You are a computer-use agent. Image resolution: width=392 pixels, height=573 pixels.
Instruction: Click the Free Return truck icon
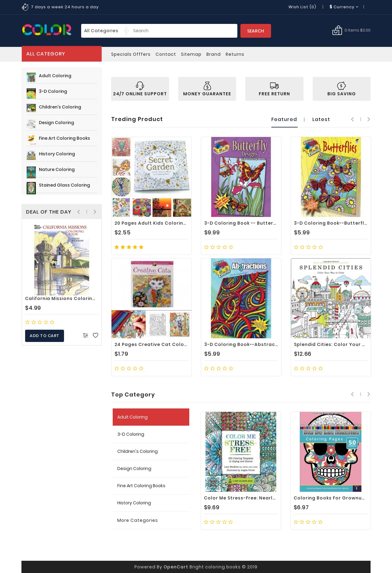pyautogui.click(x=274, y=85)
